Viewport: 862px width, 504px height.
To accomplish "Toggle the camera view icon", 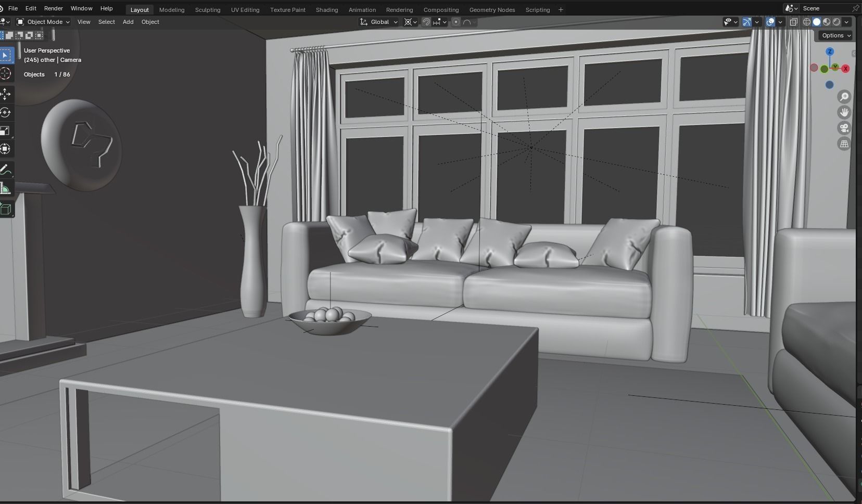I will point(844,128).
